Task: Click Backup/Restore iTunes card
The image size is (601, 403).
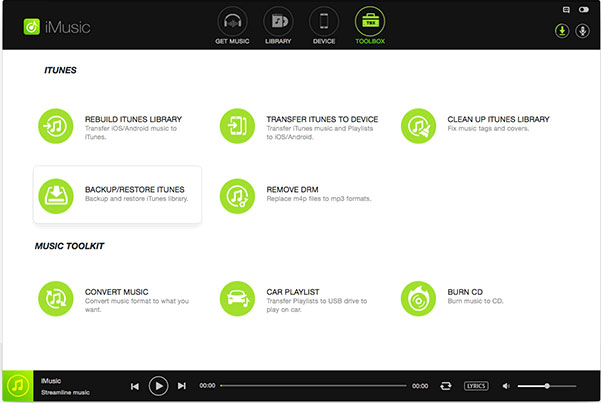Action: pos(117,194)
